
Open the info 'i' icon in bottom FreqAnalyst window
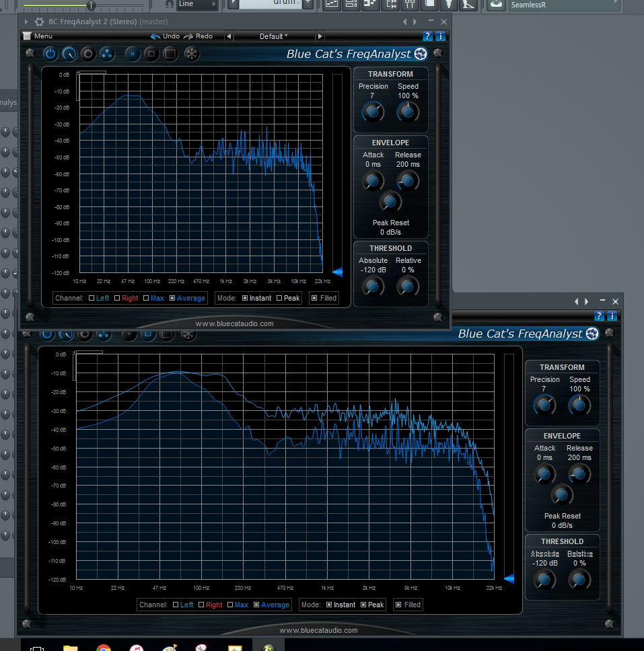(612, 316)
